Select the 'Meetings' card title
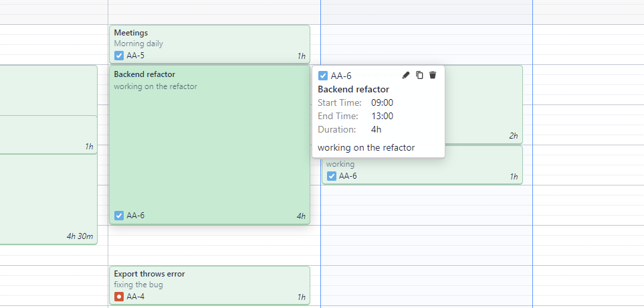The height and width of the screenshot is (308, 644). [131, 33]
